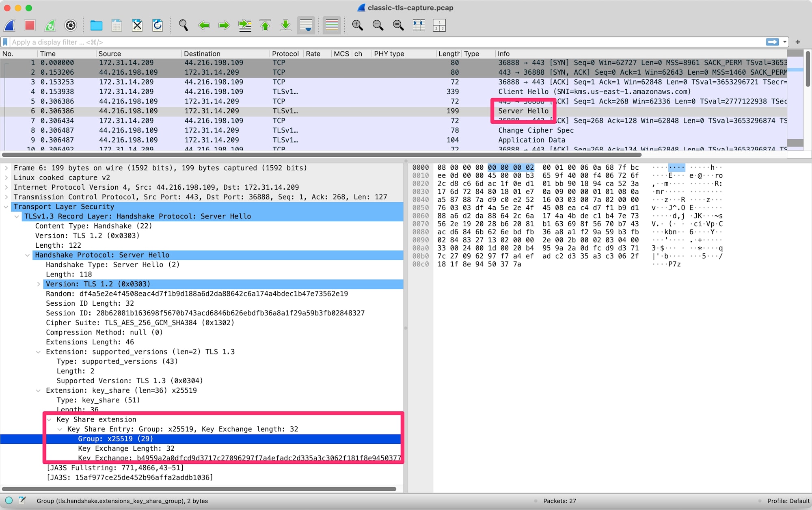Apply display filter arrow button
The image size is (812, 510).
772,42
